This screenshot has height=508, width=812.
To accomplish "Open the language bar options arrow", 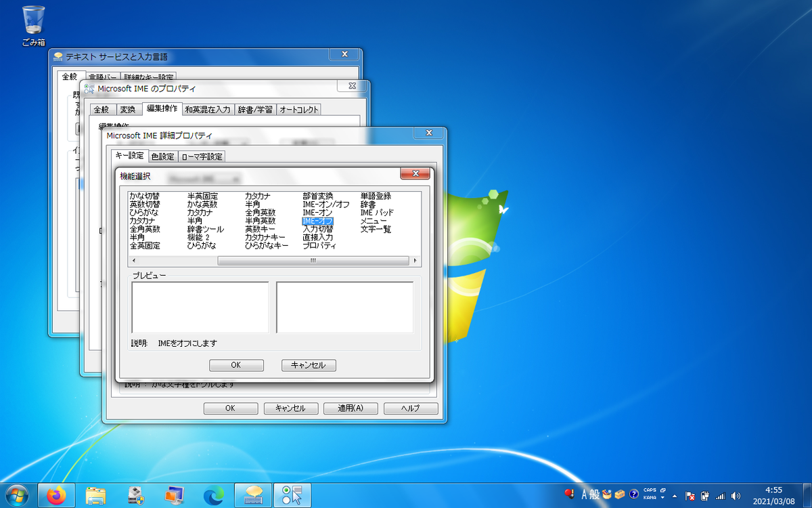I will tap(663, 498).
